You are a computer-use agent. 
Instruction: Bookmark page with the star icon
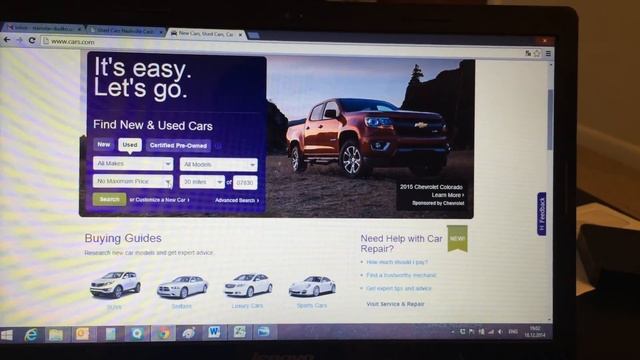[537, 53]
